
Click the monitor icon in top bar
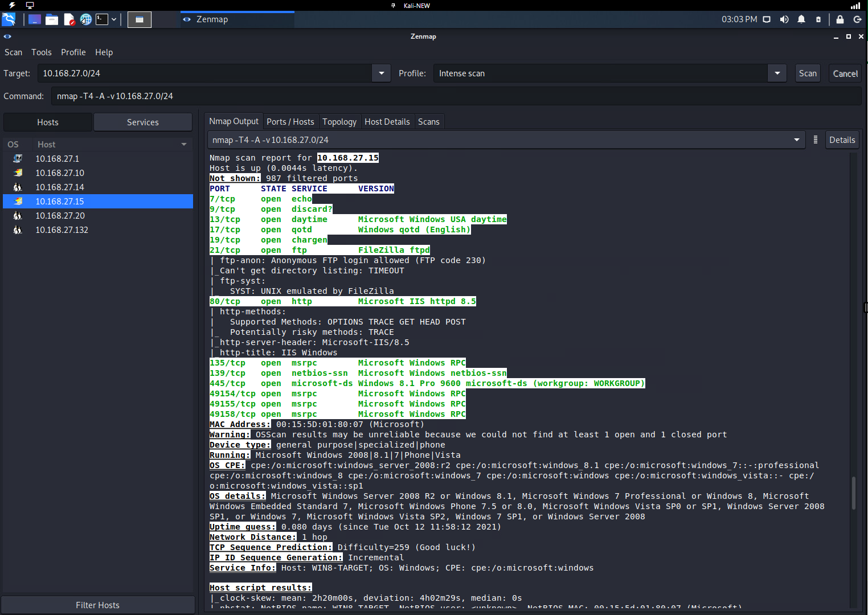(x=30, y=5)
